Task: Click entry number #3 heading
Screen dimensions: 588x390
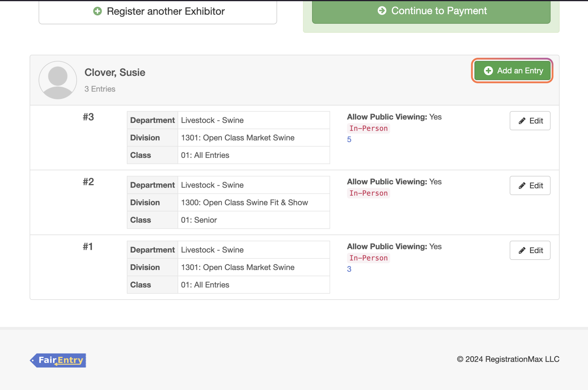Action: click(88, 117)
